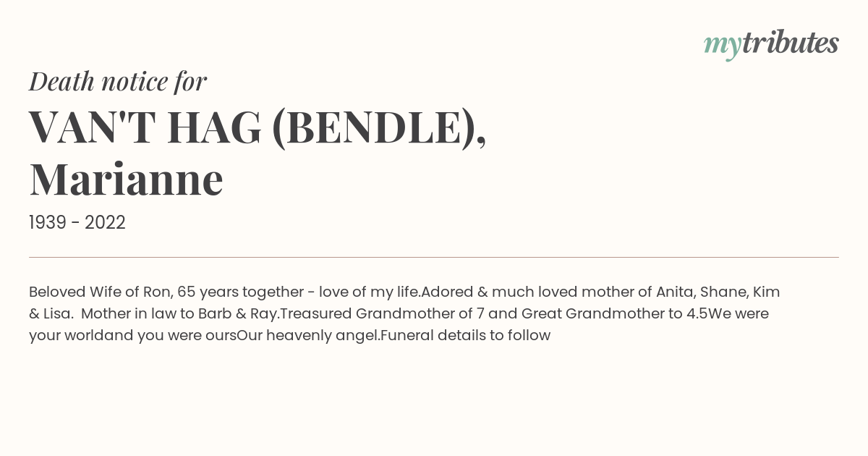Click "love of my life" phrase

(369, 292)
